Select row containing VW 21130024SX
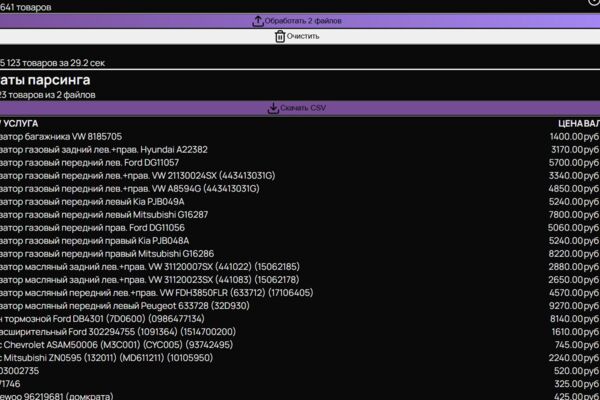This screenshot has height=400, width=600. pyautogui.click(x=300, y=176)
